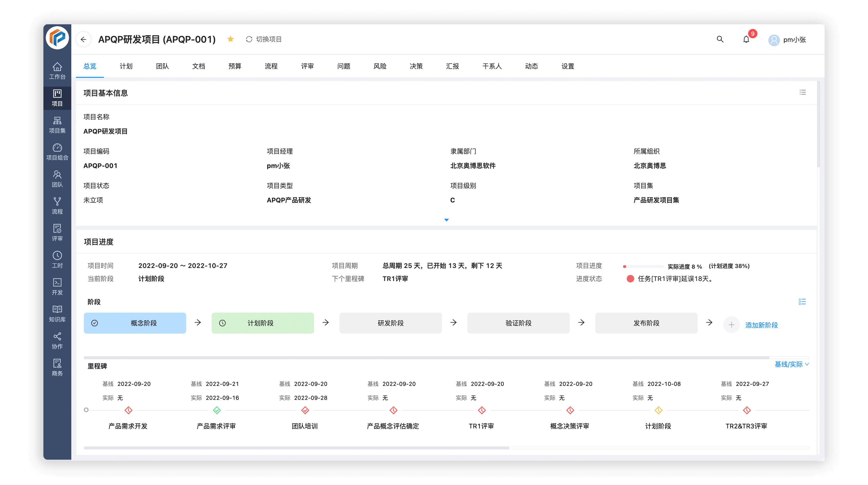Screen dimensions: 868x485
Task: Switch to the 动态 activity tab
Action: click(531, 66)
